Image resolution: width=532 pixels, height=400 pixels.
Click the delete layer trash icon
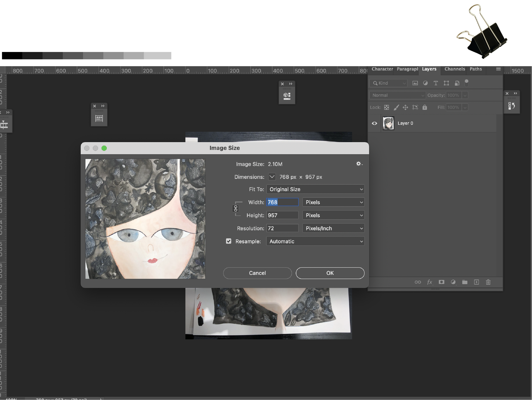click(x=488, y=282)
